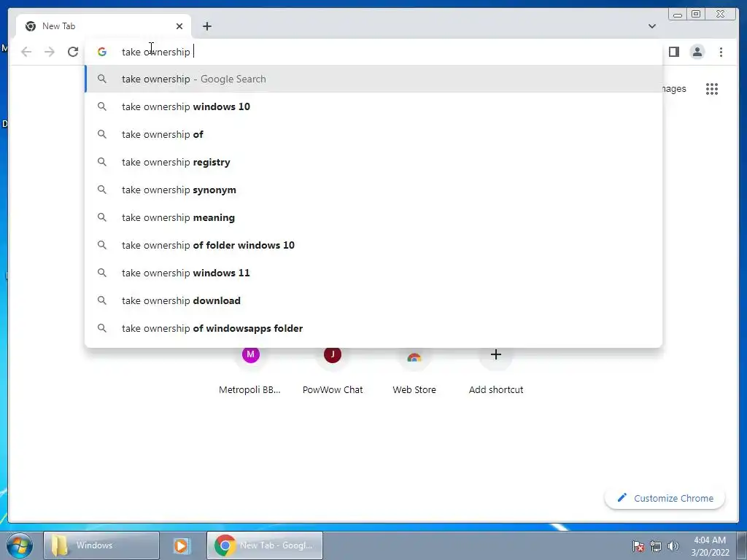
Task: Choose 'take ownership download' suggestion
Action: pos(373,300)
